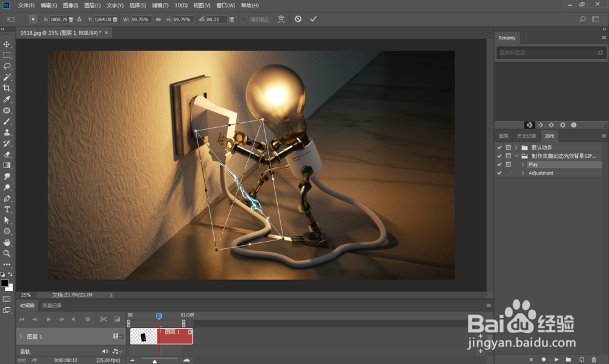Play the timeline animation

tap(49, 319)
